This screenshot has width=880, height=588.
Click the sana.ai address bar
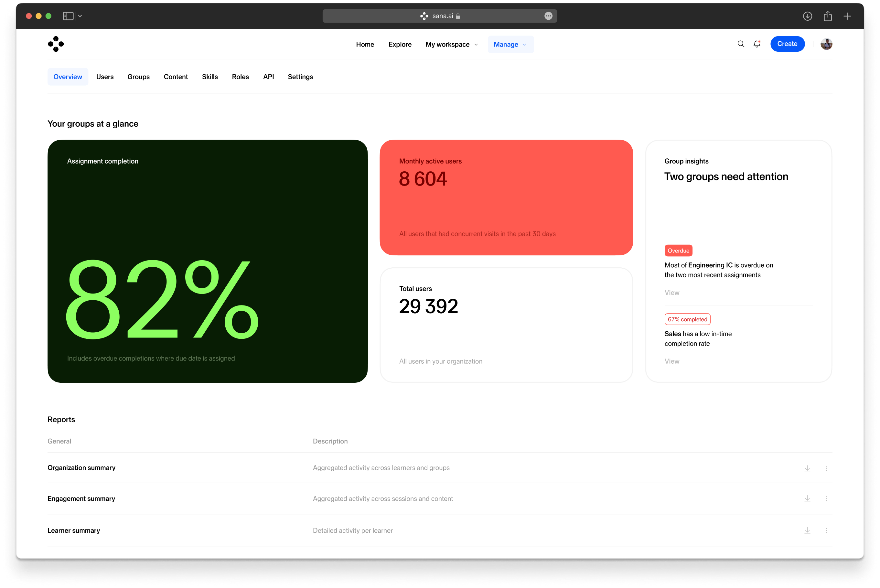tap(439, 16)
